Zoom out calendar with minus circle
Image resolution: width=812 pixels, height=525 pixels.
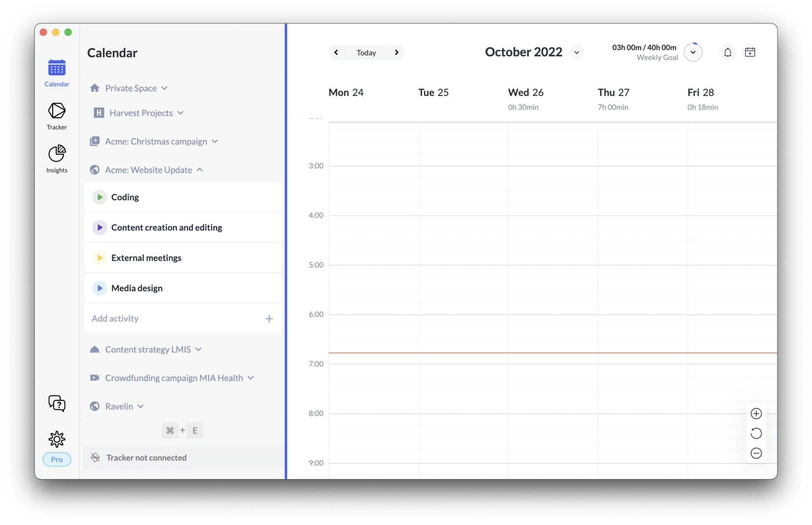coord(756,453)
